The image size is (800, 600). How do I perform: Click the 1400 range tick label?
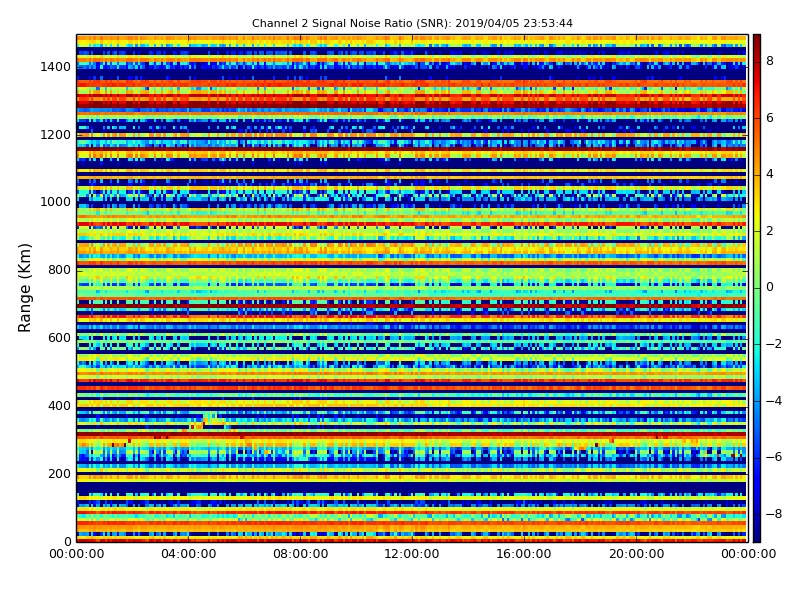coord(56,67)
